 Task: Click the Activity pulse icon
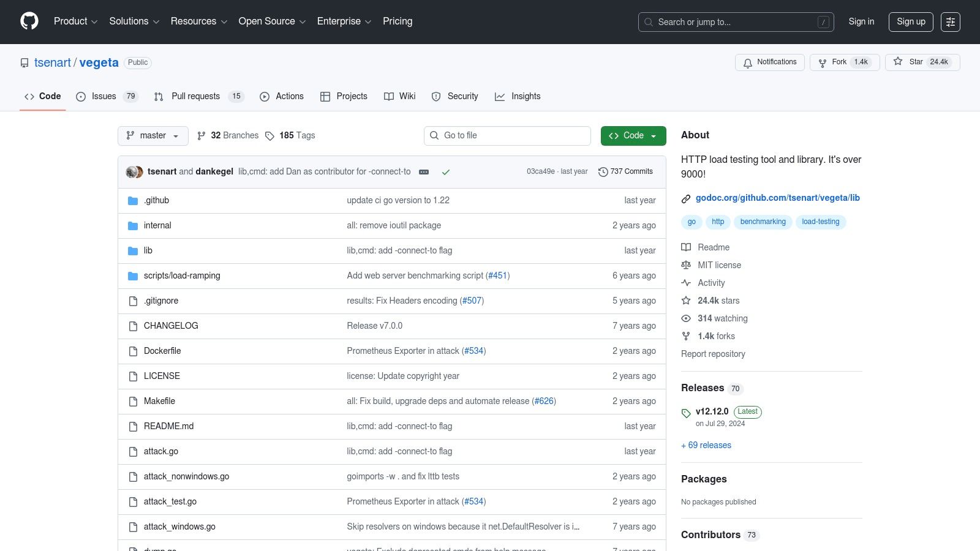click(x=686, y=283)
